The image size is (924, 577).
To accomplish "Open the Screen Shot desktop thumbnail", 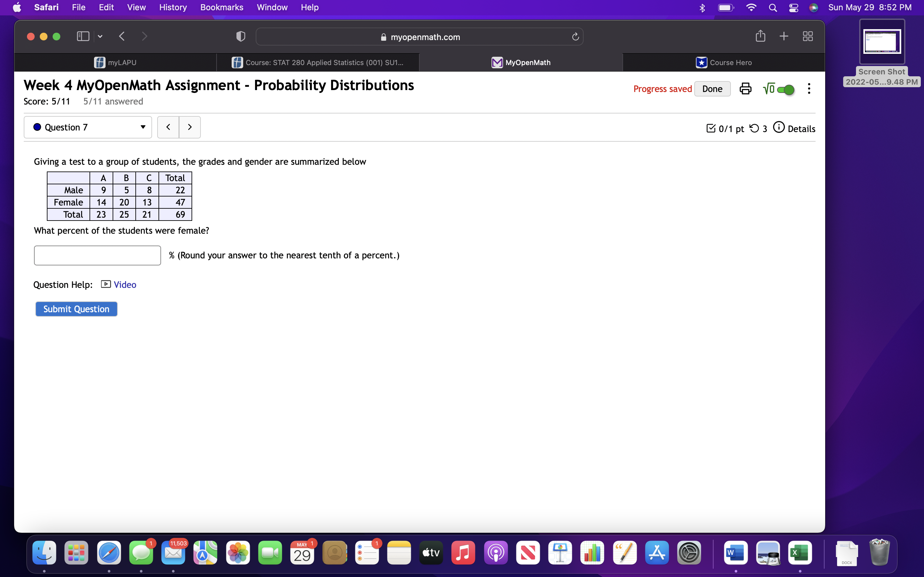I will [882, 42].
